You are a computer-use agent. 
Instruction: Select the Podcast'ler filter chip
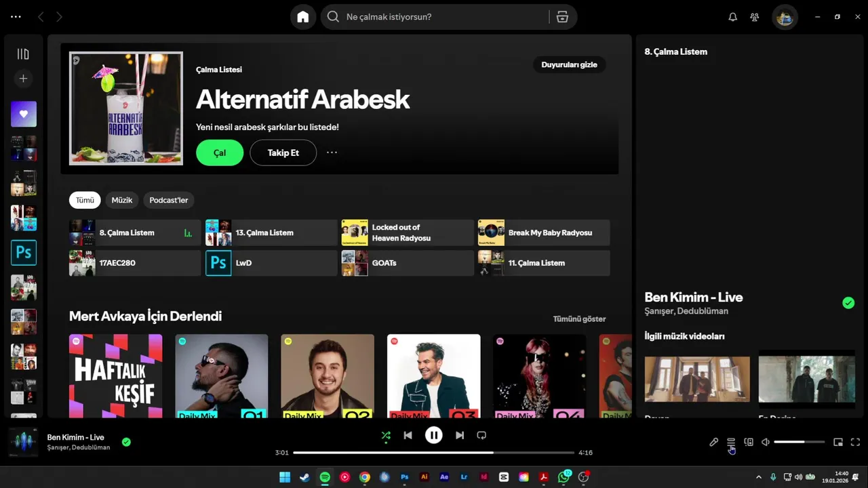(x=169, y=200)
